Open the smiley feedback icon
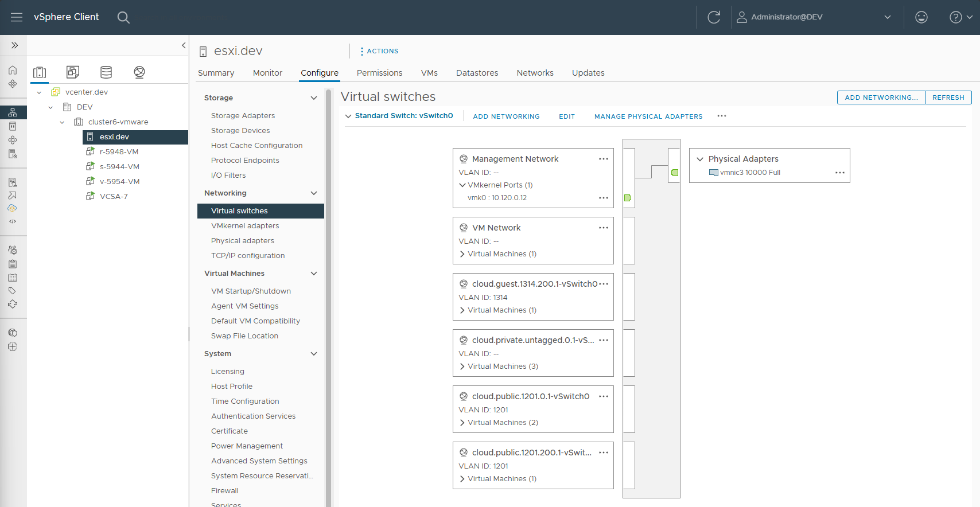 (921, 17)
